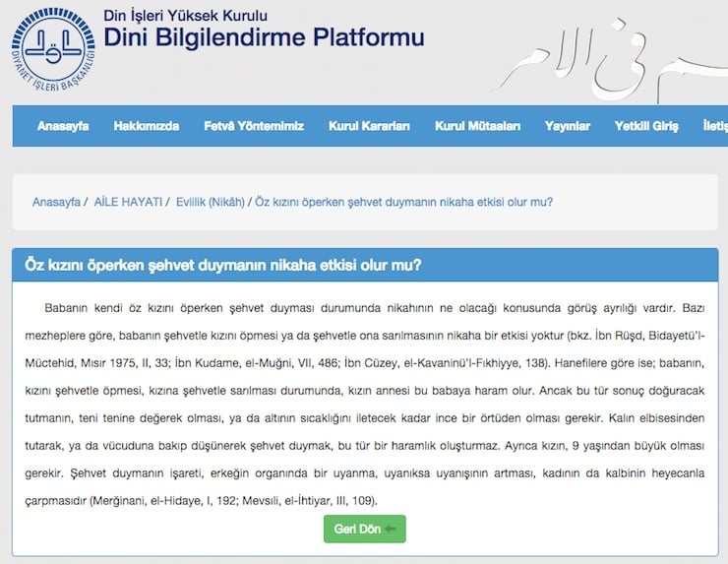The image size is (728, 564).
Task: Open the Anasayfa menu item
Action: [x=63, y=126]
